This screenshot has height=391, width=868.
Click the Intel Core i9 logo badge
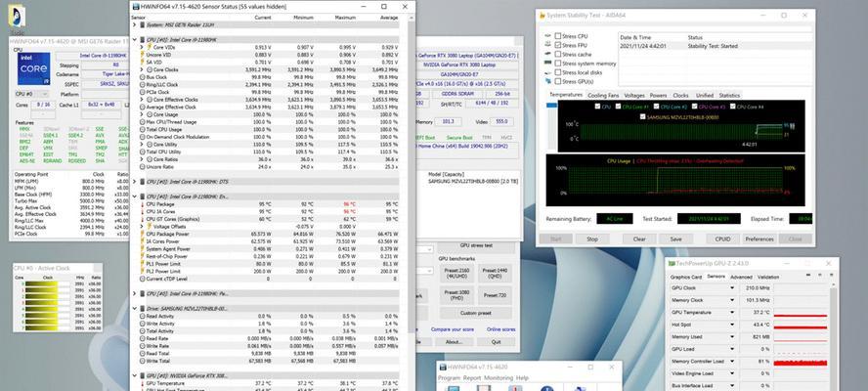33,68
